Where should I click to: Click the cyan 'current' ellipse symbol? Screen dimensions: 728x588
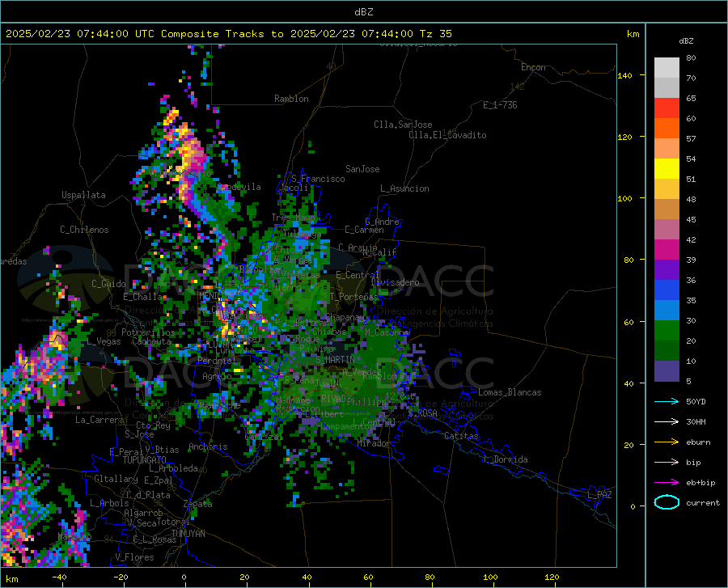pos(667,502)
